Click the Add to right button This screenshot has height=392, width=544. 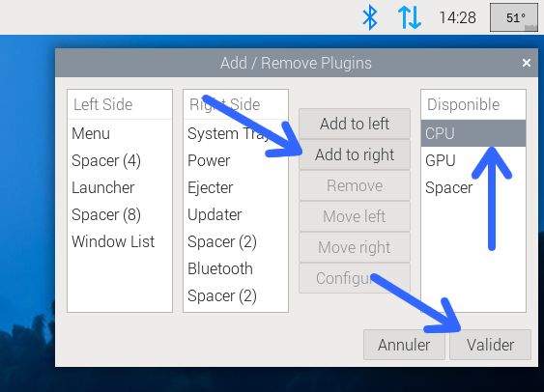point(355,154)
